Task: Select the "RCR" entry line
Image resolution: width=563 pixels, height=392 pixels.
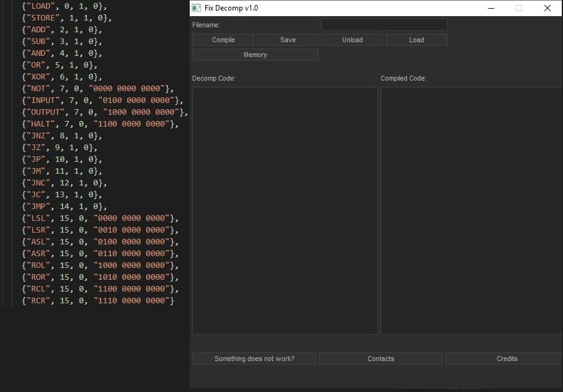Action: (x=98, y=301)
